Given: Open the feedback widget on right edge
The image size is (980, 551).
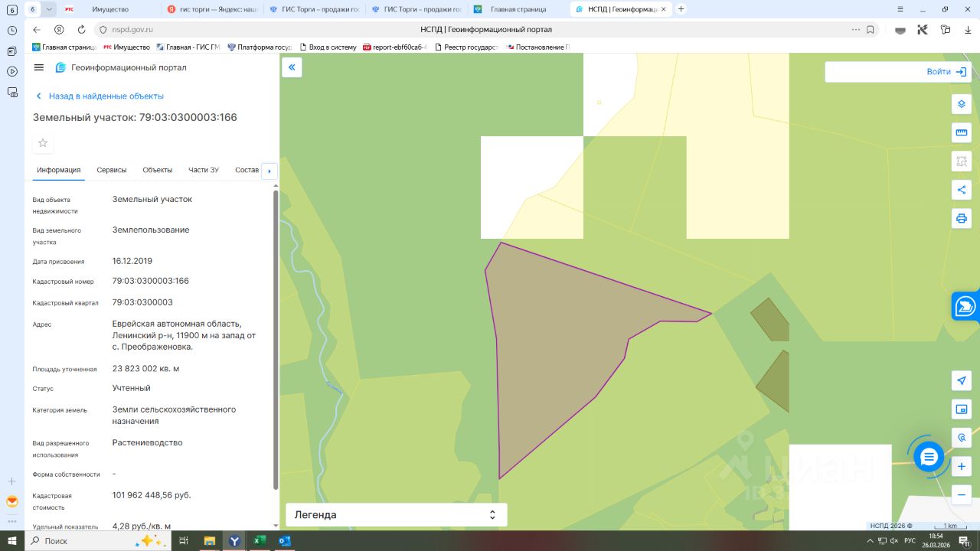Looking at the screenshot, I should click(x=965, y=306).
